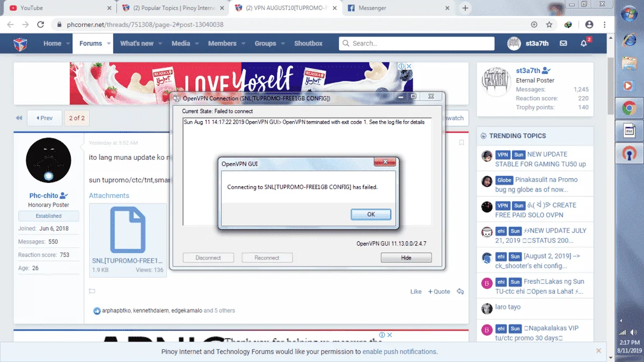
Task: Open SNL[TUPROMO-FREE1... attachment file icon
Action: pyautogui.click(x=128, y=231)
